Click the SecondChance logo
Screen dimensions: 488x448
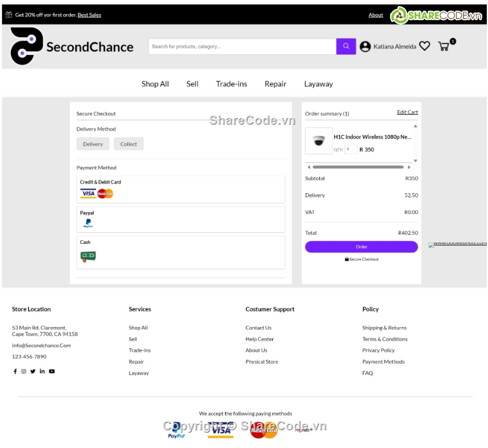tap(72, 46)
